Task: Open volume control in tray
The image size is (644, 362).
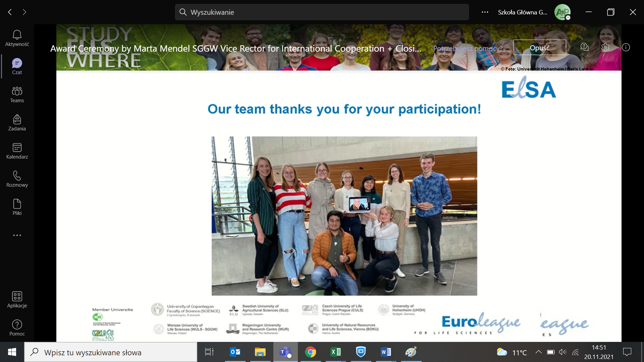Action: 562,352
